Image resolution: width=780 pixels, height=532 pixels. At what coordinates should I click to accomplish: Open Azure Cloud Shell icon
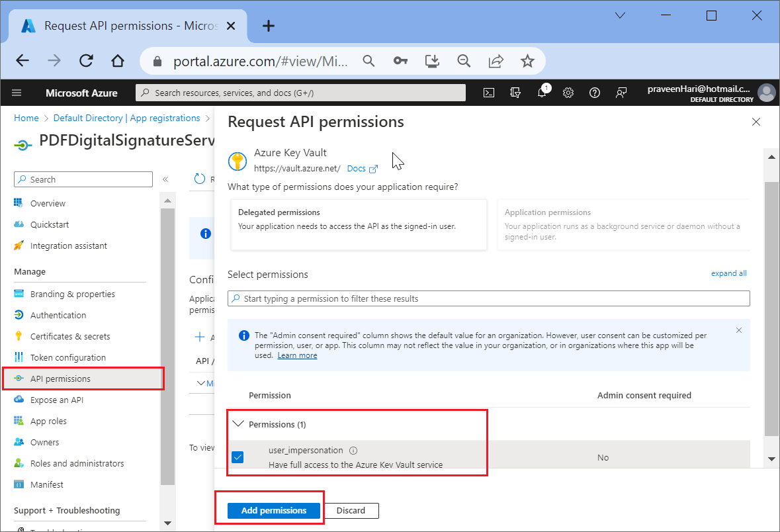click(x=489, y=93)
